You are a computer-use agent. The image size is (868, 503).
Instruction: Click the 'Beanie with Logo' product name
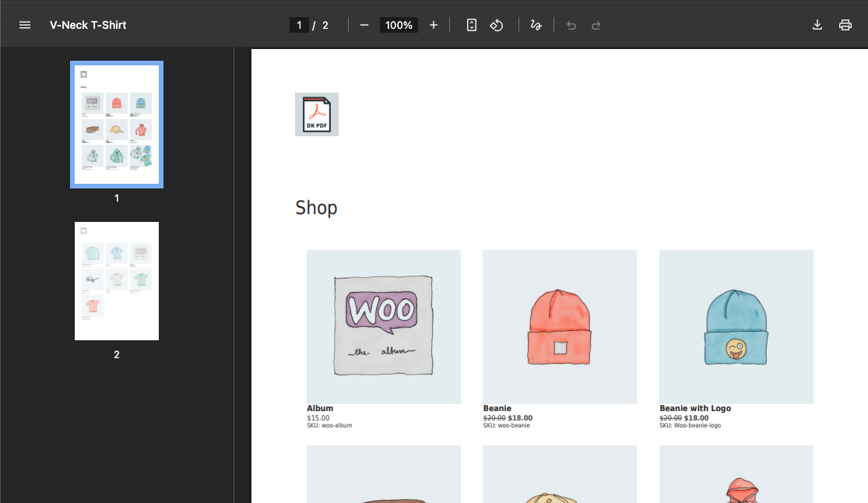point(695,408)
